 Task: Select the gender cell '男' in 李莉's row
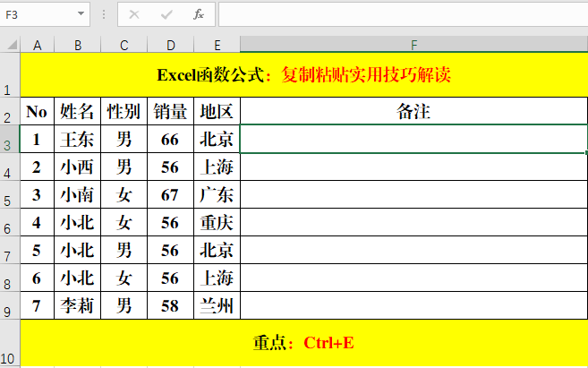pyautogui.click(x=124, y=305)
